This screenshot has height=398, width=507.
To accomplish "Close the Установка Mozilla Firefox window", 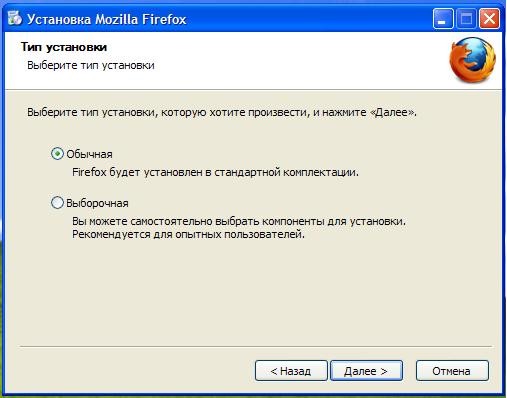I will tap(489, 19).
